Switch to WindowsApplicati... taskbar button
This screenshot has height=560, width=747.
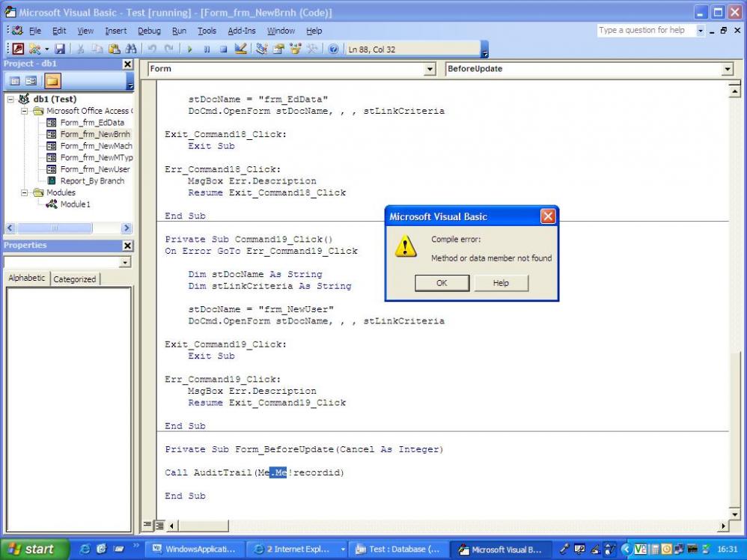(x=195, y=550)
